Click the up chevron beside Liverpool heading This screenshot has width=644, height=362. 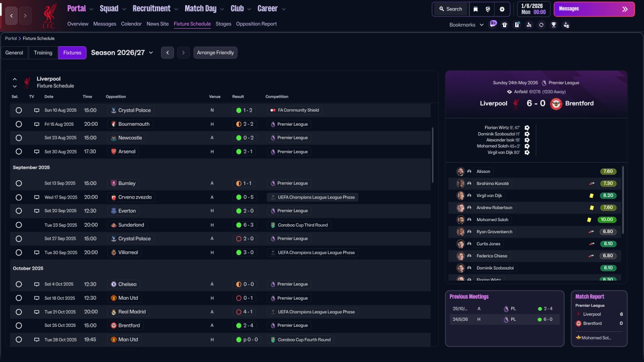[x=15, y=79]
